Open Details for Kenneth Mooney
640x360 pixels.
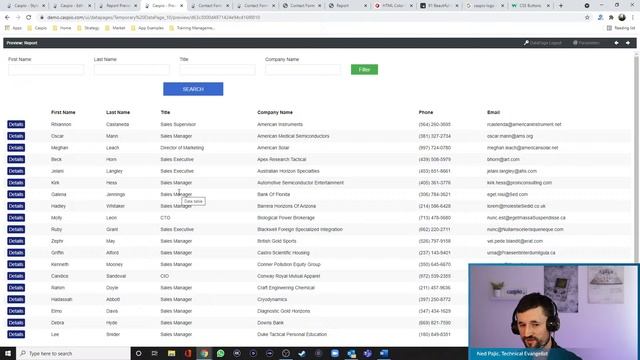coord(16,264)
